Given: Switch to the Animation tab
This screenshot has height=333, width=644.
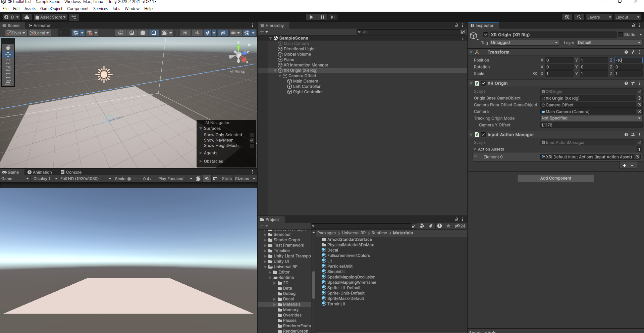Looking at the screenshot, I should tap(40, 172).
